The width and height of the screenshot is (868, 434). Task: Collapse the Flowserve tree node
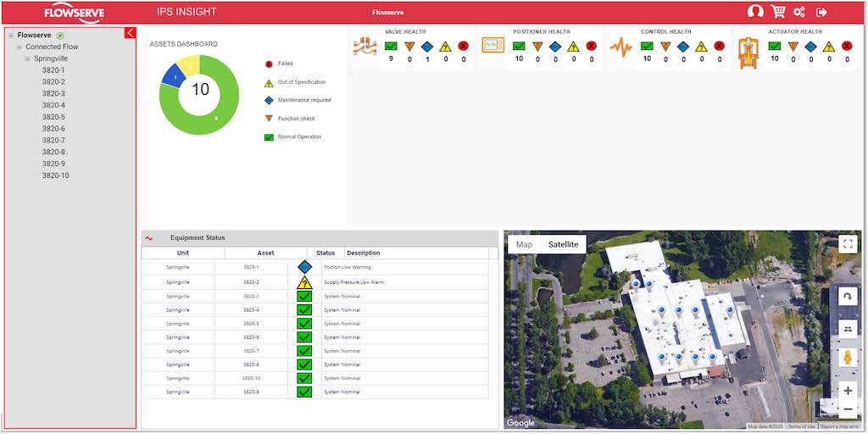[x=11, y=36]
